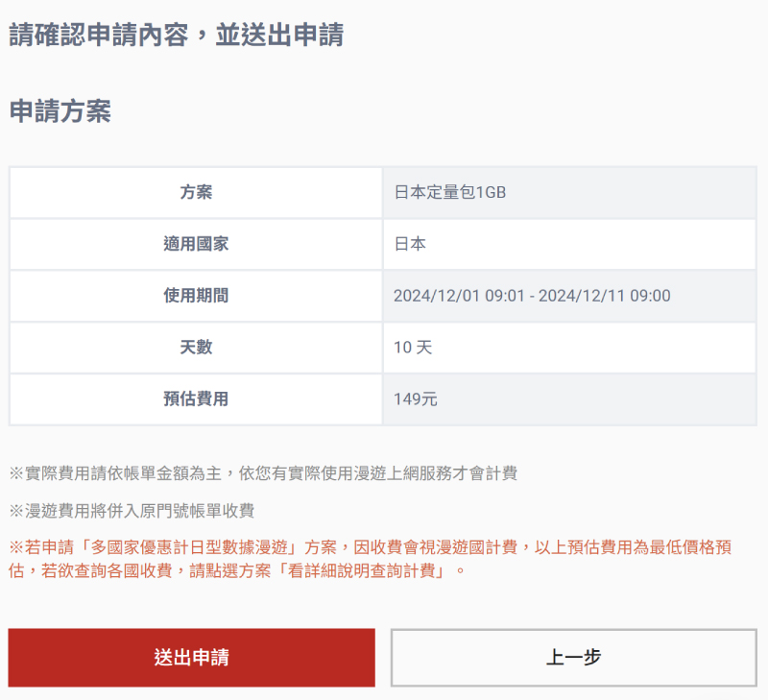Image resolution: width=768 pixels, height=700 pixels.
Task: Select the 天數 row header
Action: [x=196, y=348]
